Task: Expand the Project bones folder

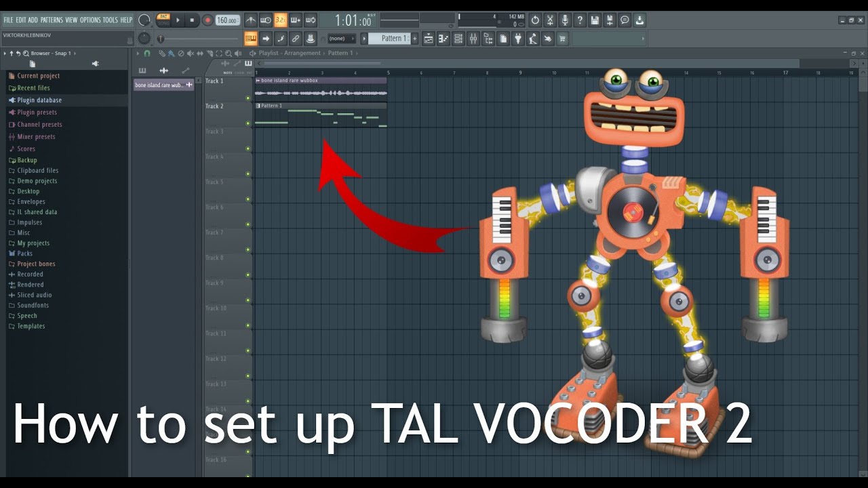Action: click(x=32, y=264)
